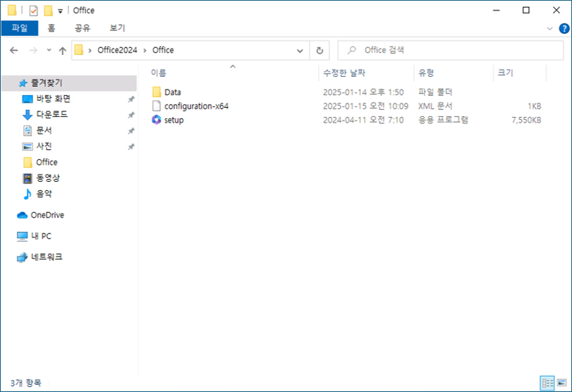
Task: Open recent locations dropdown arrow
Action: [x=49, y=50]
